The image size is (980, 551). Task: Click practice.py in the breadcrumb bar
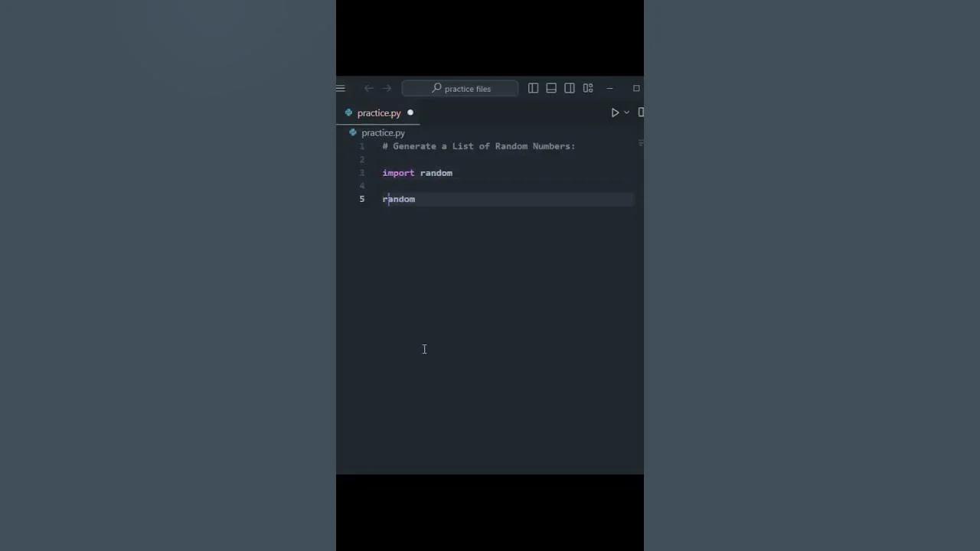(383, 133)
